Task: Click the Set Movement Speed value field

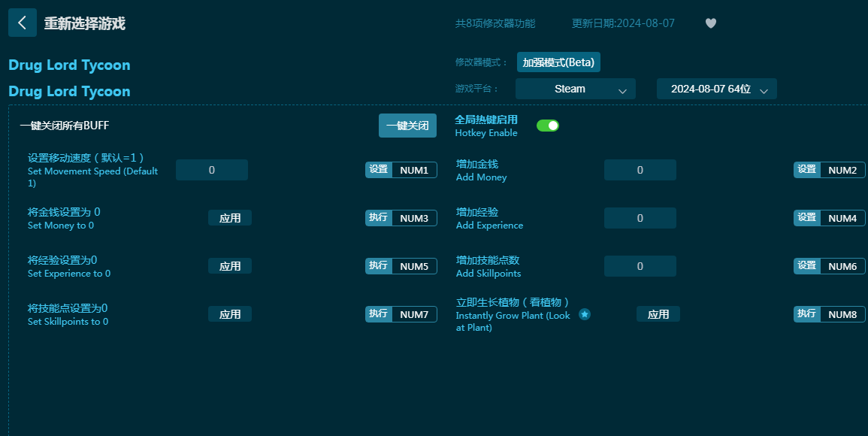Action: pyautogui.click(x=212, y=170)
